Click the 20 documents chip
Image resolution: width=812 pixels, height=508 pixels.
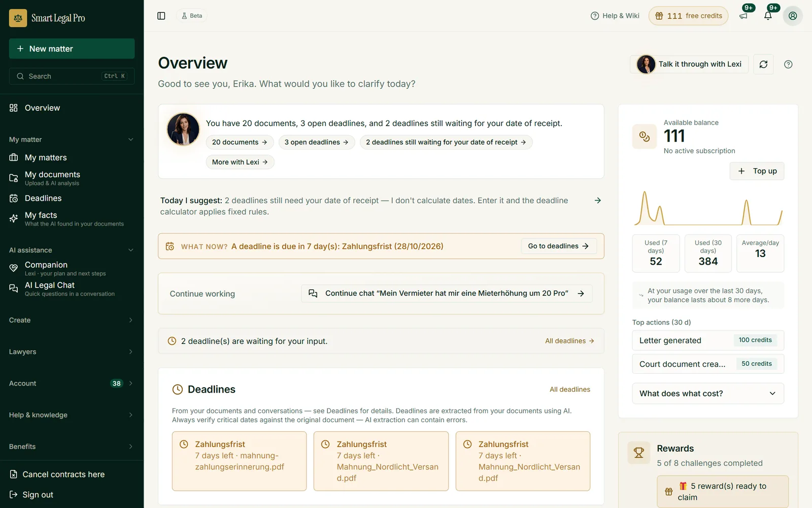tap(240, 142)
